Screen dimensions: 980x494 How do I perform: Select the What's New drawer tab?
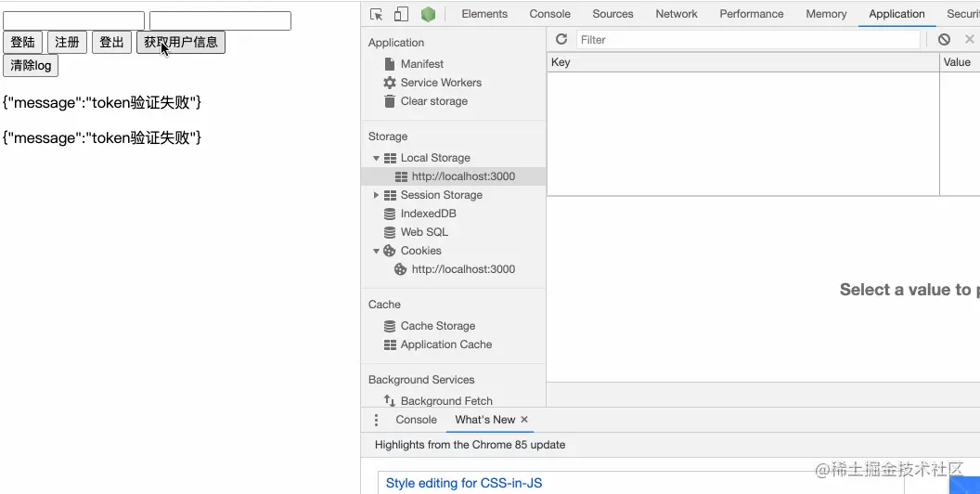tap(485, 420)
